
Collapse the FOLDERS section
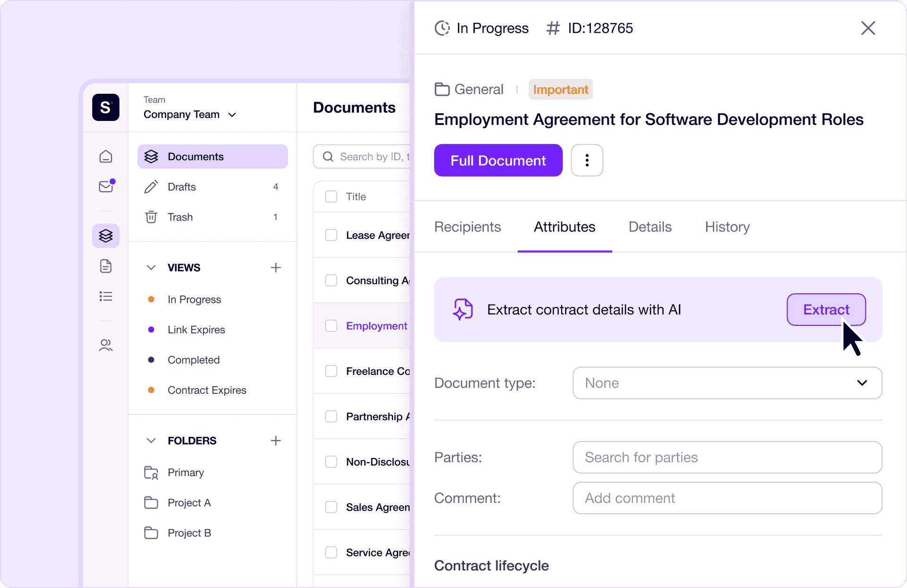[151, 440]
